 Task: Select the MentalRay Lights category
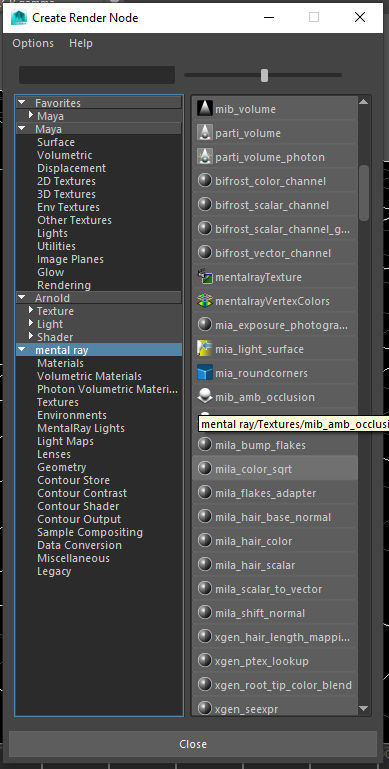pyautogui.click(x=81, y=428)
